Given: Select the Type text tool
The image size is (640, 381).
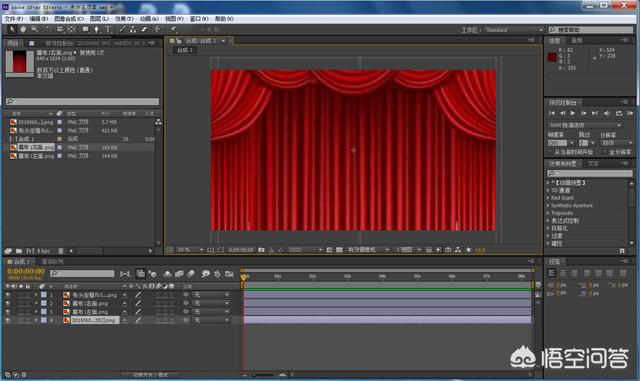Looking at the screenshot, I should pos(108,29).
